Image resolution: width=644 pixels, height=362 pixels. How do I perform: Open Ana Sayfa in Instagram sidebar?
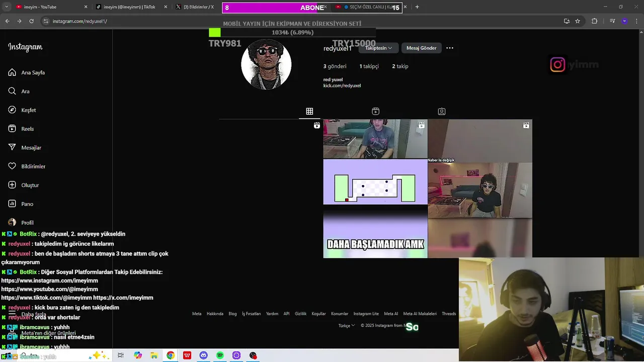[27, 72]
